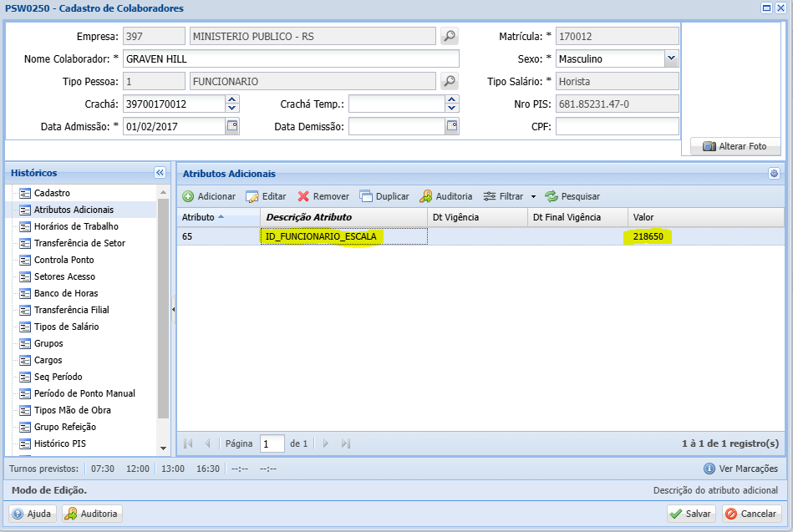Open Atributos Adicionais panel settings gear
The height and width of the screenshot is (532, 793).
pyautogui.click(x=774, y=174)
